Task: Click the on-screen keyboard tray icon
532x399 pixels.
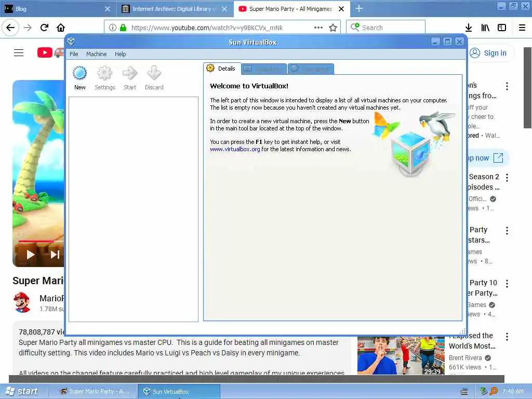Action: (x=464, y=392)
